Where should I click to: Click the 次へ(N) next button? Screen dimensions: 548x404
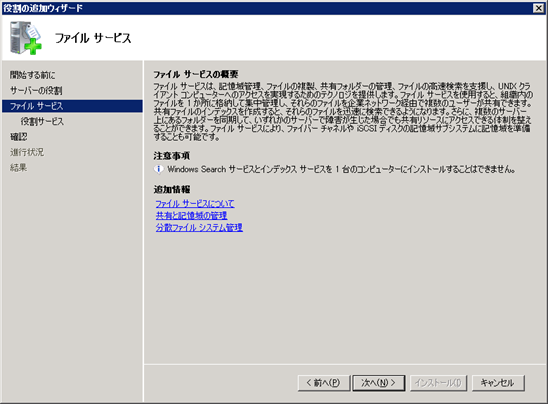click(379, 383)
